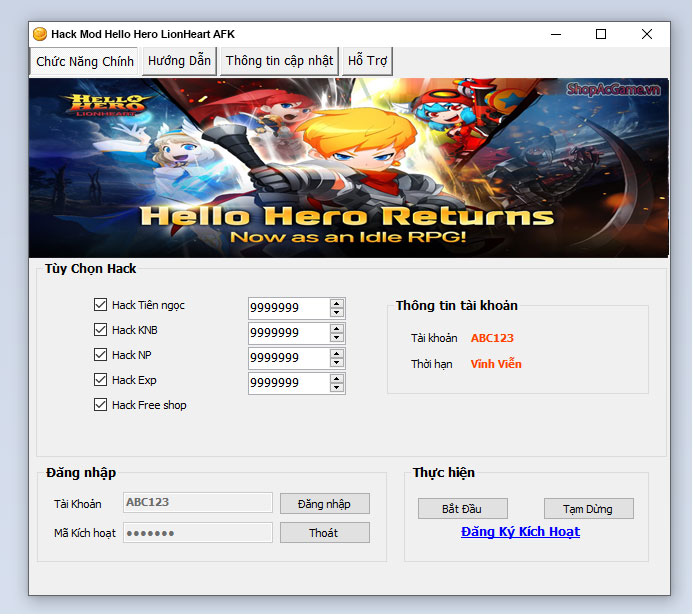Image resolution: width=693 pixels, height=616 pixels.
Task: Increase the Hack Tiên ngọc value with up arrow
Action: coord(337,304)
